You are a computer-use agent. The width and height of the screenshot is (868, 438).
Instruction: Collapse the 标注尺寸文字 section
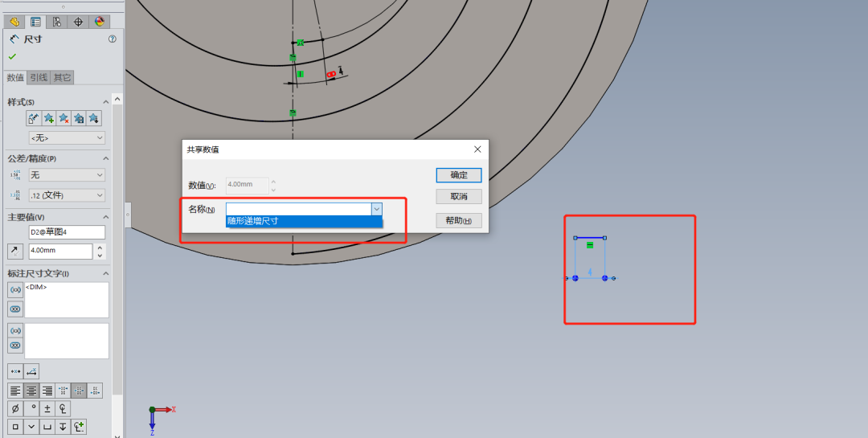106,273
